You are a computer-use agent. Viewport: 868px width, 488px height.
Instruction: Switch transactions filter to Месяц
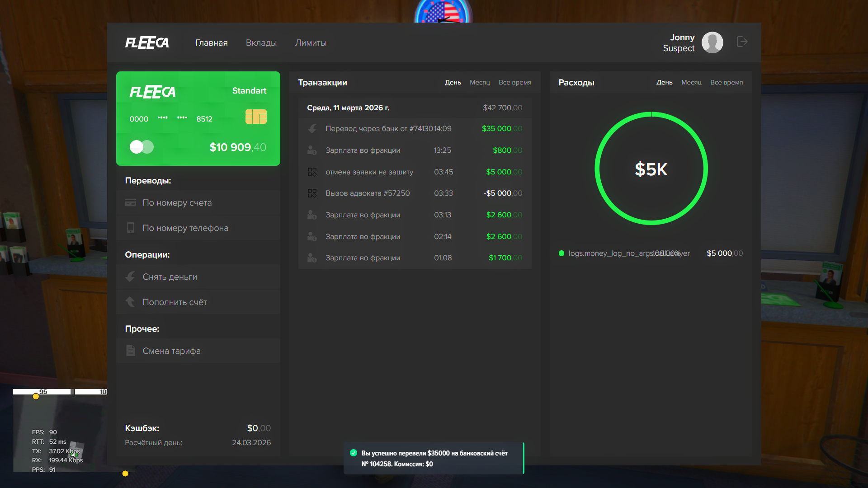(480, 83)
